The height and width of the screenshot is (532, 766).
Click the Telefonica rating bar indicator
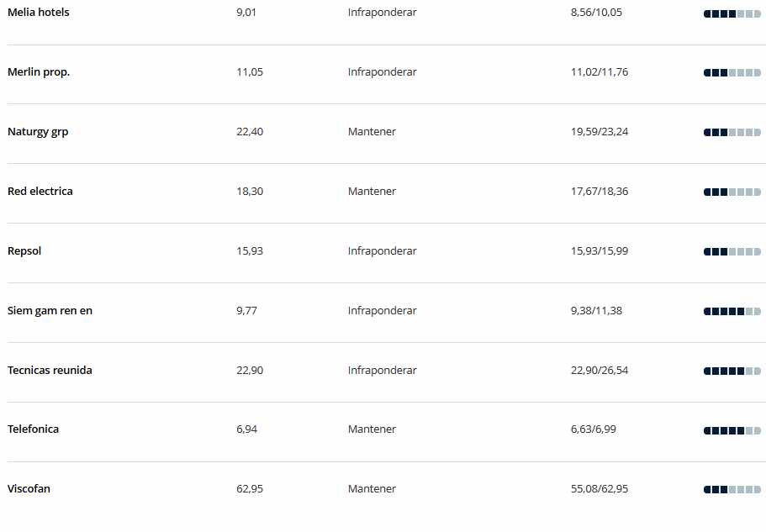pos(732,430)
